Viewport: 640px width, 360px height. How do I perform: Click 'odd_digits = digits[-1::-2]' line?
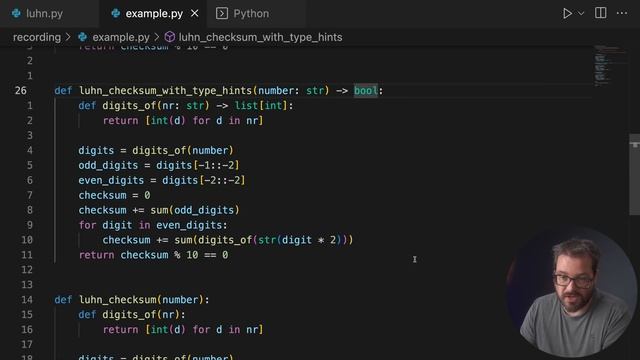[159, 165]
